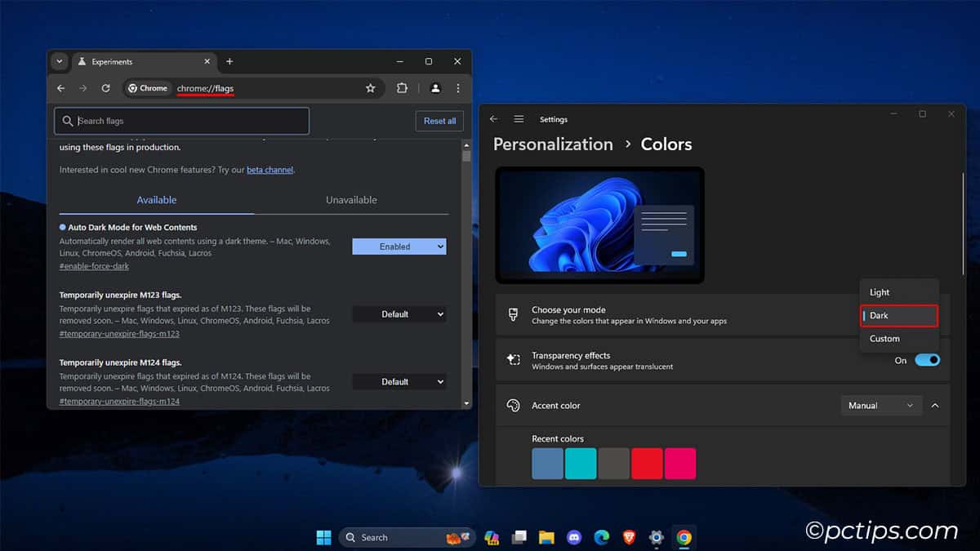
Task: Open the Chrome extensions puzzle icon
Action: pos(403,88)
